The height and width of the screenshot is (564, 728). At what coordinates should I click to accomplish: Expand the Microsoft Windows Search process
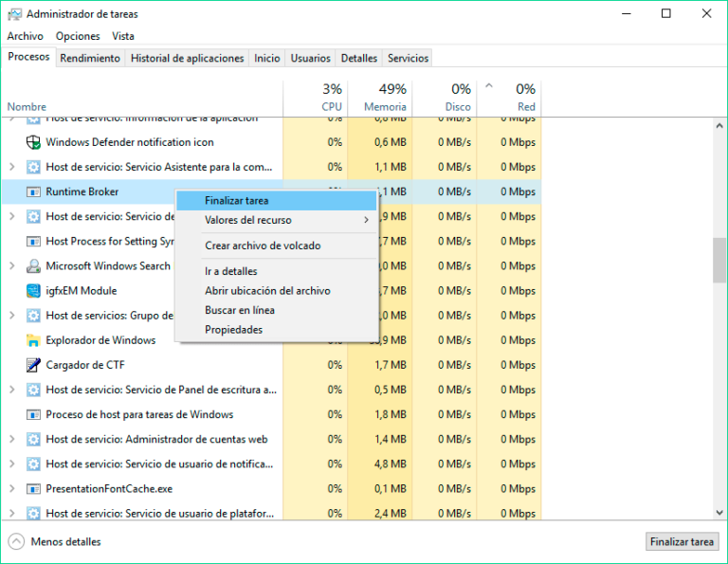[x=11, y=266]
